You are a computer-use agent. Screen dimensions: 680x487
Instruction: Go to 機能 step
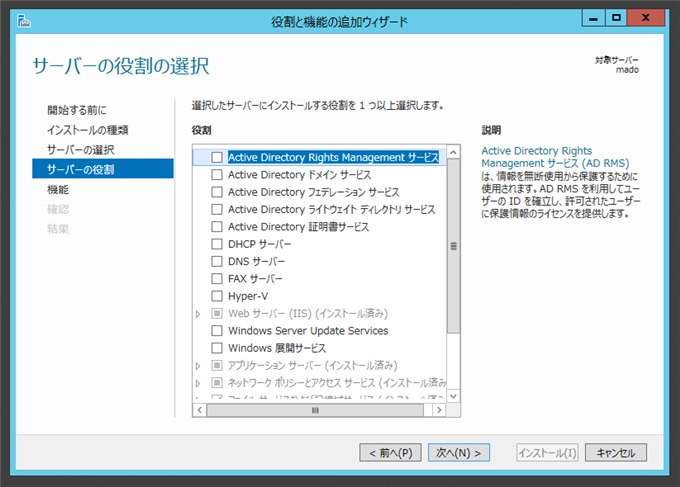(x=58, y=190)
